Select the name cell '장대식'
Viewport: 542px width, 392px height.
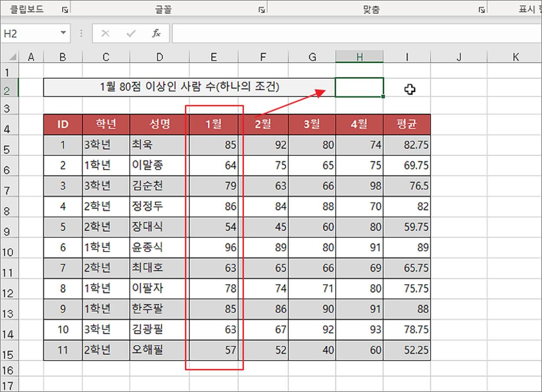[160, 227]
